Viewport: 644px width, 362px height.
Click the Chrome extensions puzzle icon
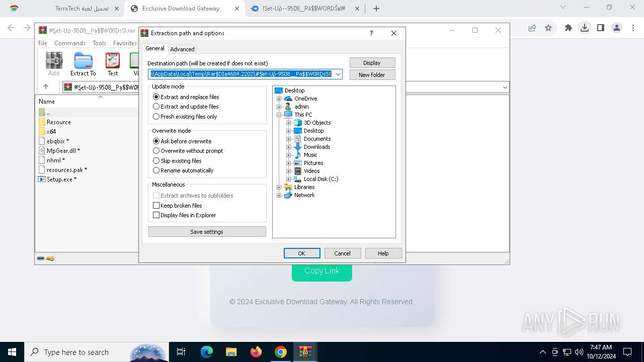(569, 28)
